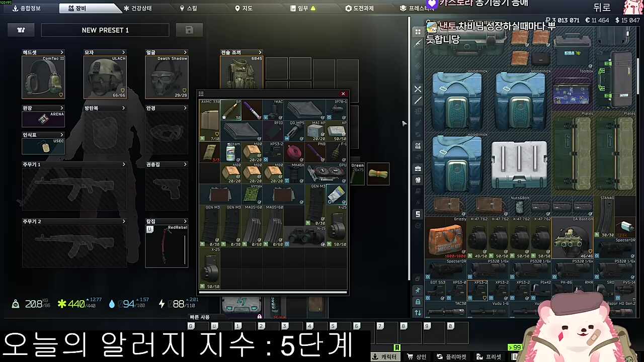Toggle the briefcase filter in stash sidebar
The image size is (644, 362).
[418, 168]
